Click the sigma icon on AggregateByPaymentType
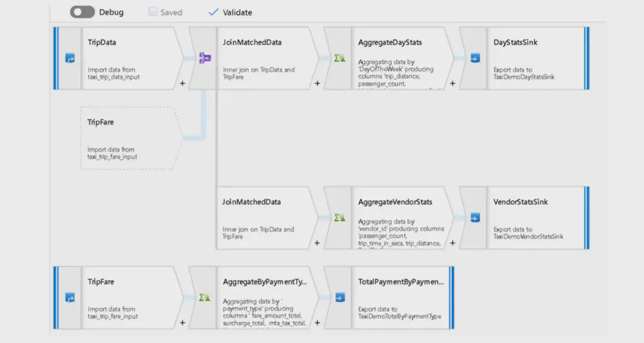The image size is (644, 343). pyautogui.click(x=204, y=297)
